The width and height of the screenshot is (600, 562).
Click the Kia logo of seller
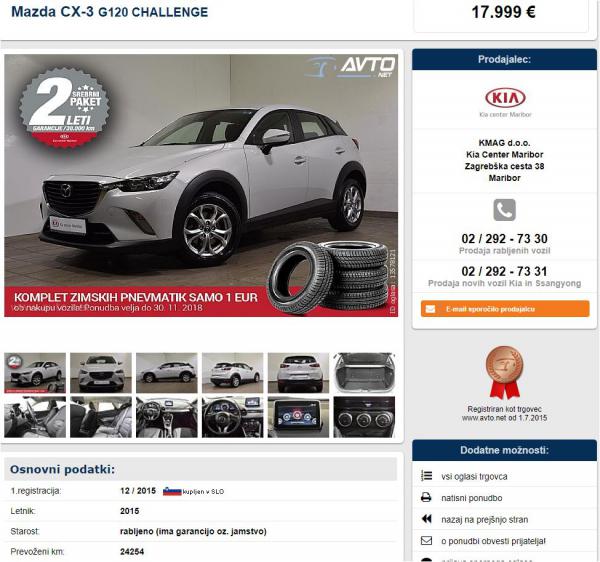(x=505, y=98)
